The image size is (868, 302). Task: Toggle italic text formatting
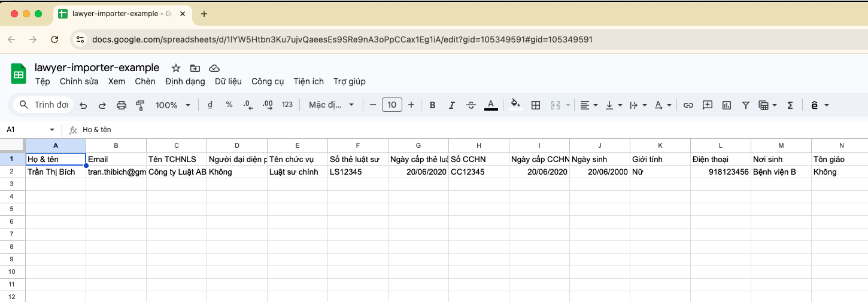click(x=451, y=105)
